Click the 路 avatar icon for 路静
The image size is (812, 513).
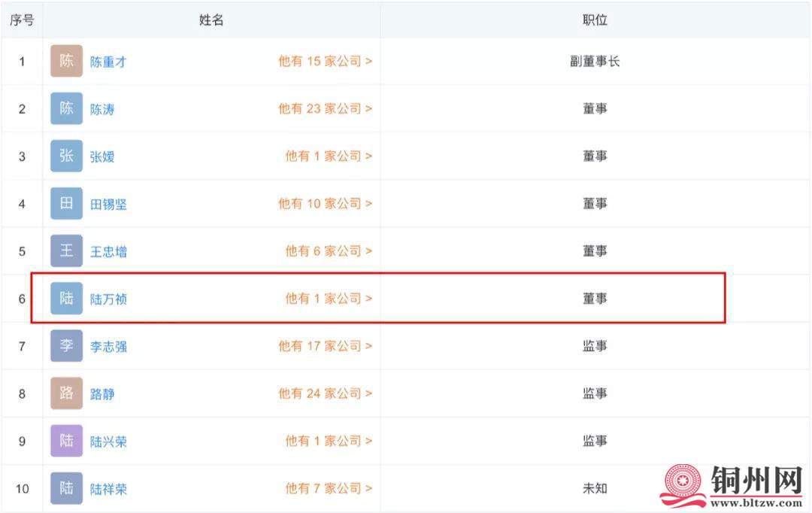click(66, 393)
